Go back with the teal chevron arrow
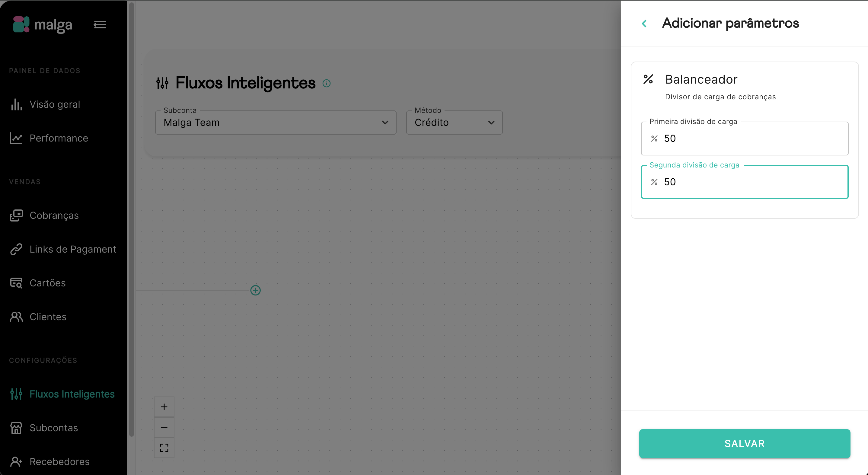Screen dimensions: 868x475 pos(644,23)
